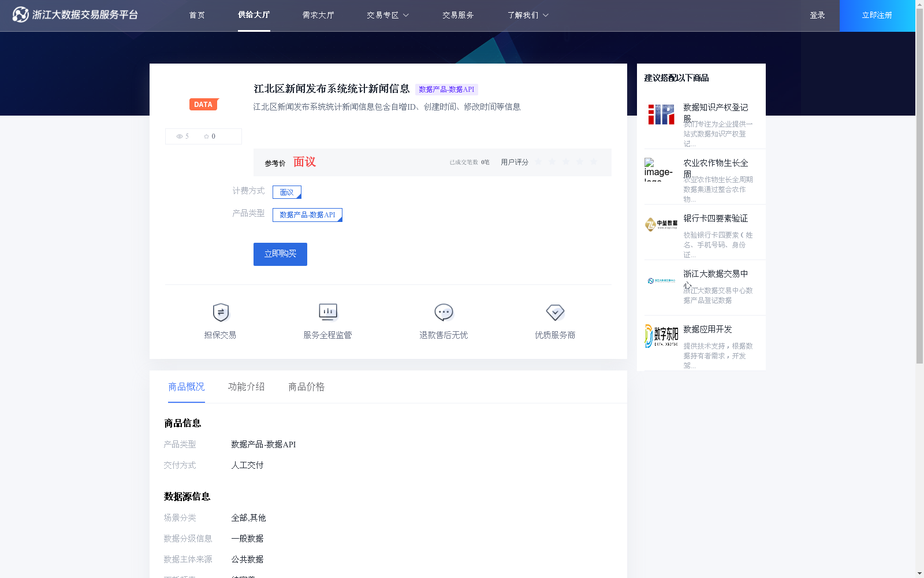Open 农业农作物生长 image-logo thumbnail
Viewport: 924px width, 578px height.
click(x=661, y=169)
